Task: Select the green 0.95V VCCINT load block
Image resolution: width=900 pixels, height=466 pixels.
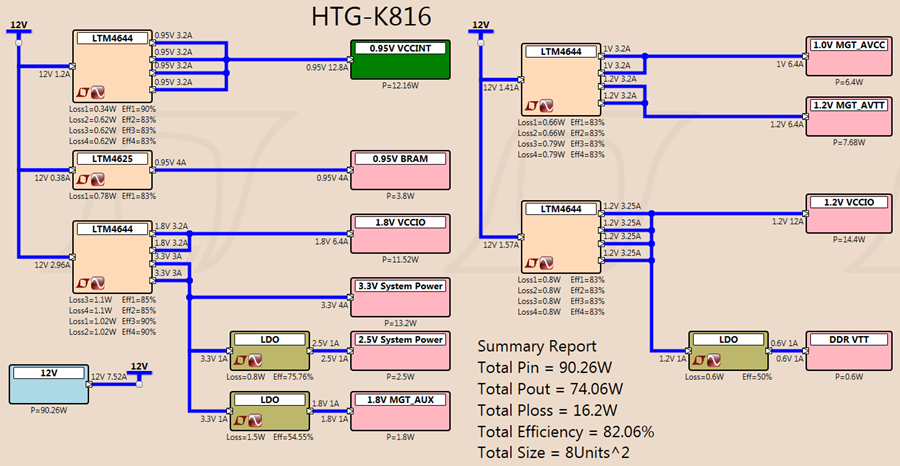Action: (401, 60)
